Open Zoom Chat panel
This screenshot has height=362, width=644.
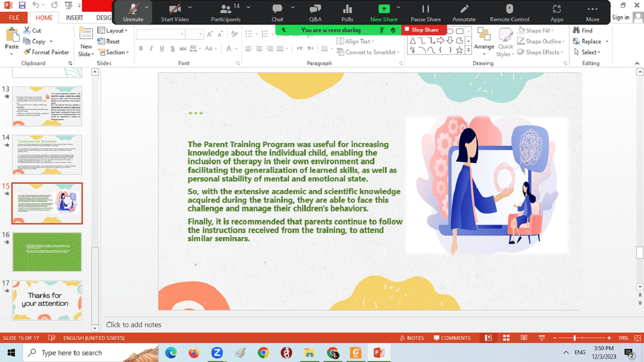[x=277, y=13]
